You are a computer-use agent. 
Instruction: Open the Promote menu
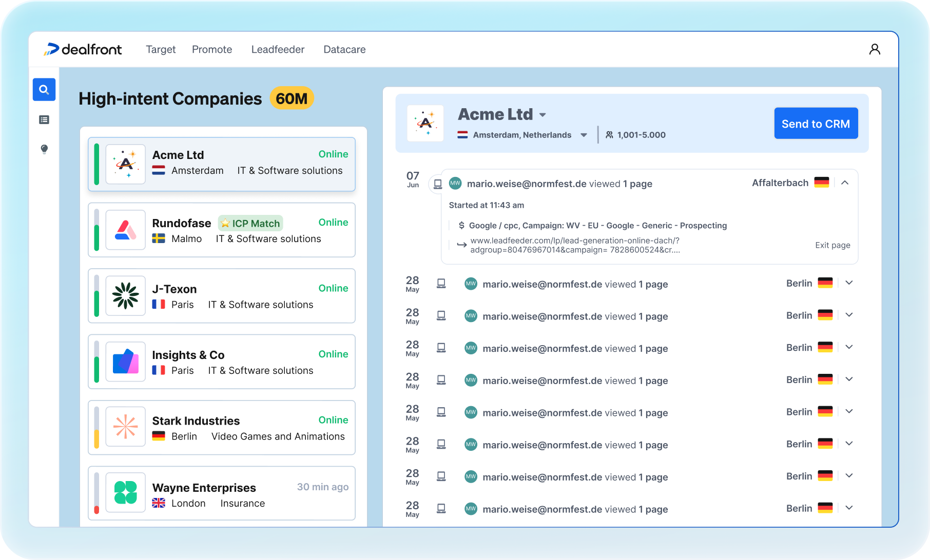(x=212, y=49)
